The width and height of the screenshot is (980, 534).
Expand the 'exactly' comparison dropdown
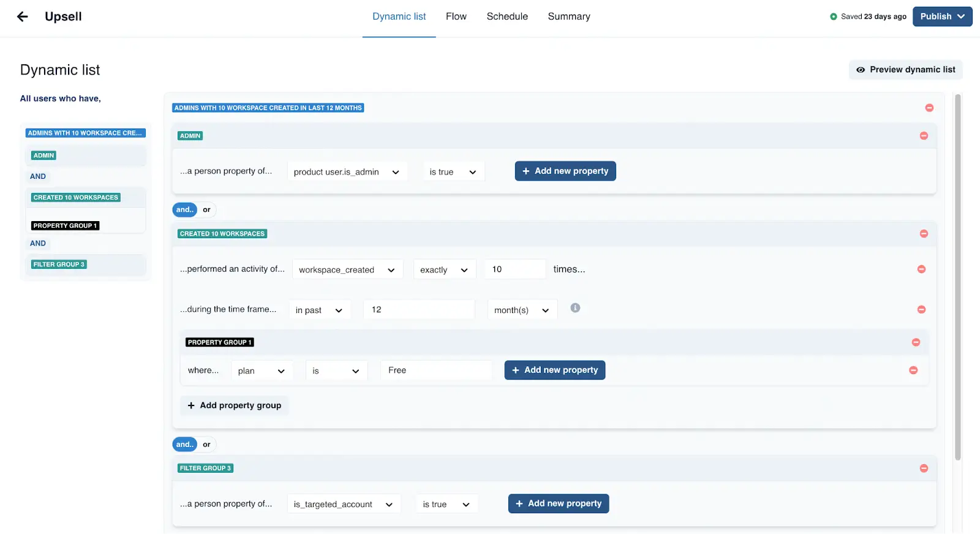(444, 270)
